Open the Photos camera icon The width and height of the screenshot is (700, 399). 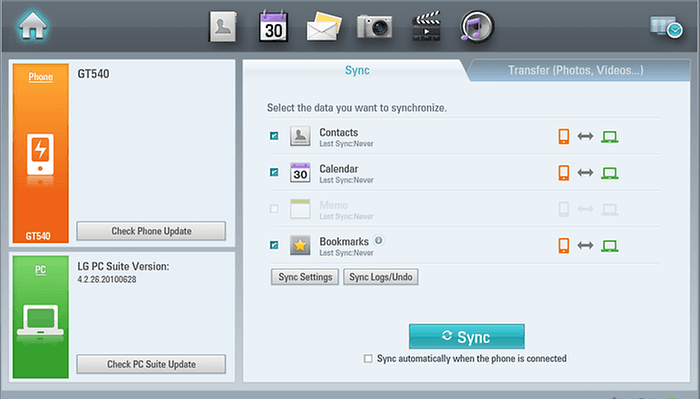click(375, 27)
